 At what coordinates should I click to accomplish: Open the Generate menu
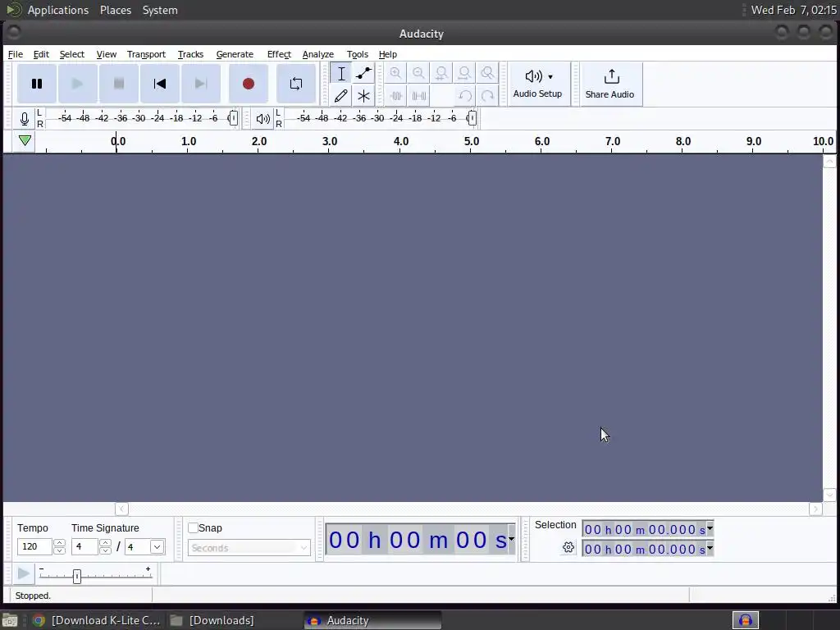235,54
